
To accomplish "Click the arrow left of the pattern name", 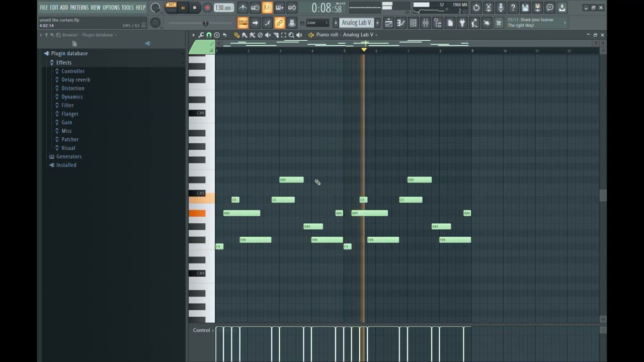I will [x=336, y=23].
